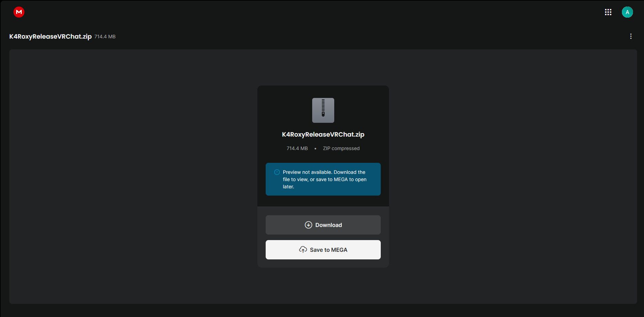Screen dimensions: 644x317
Task: Click the ZIP compressed file type label
Action: (341, 148)
